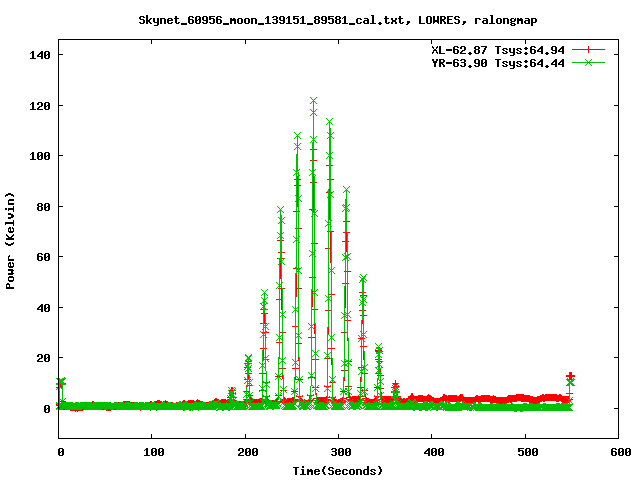Click the 600 tick label on the x-axis
This screenshot has height=480, width=640.
tap(618, 453)
